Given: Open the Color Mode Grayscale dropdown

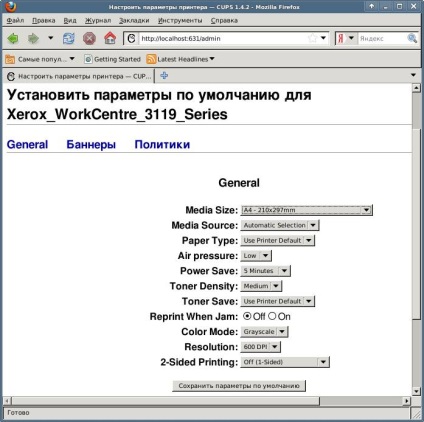Looking at the screenshot, I should click(264, 332).
